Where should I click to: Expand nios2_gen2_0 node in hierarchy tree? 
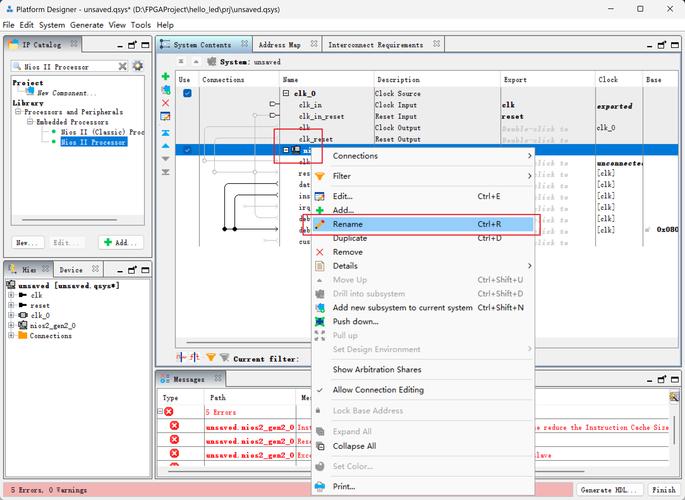[x=11, y=325]
